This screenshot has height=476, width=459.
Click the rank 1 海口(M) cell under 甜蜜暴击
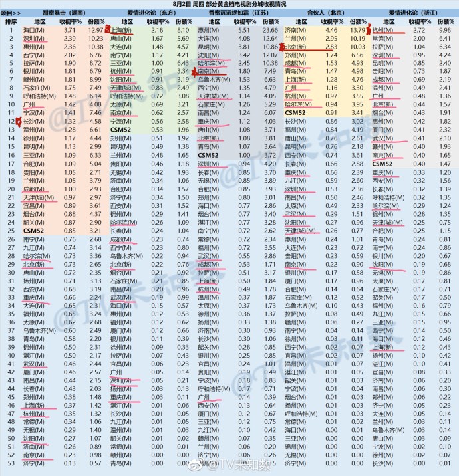coord(33,31)
